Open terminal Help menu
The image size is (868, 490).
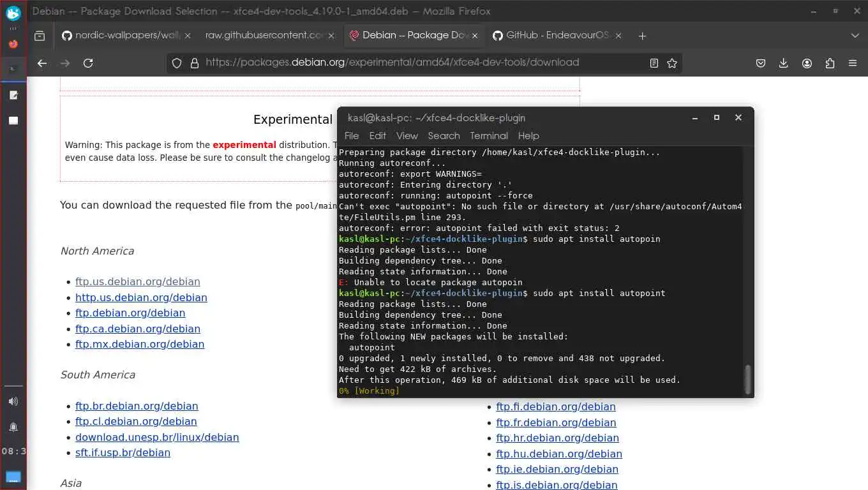[528, 136]
